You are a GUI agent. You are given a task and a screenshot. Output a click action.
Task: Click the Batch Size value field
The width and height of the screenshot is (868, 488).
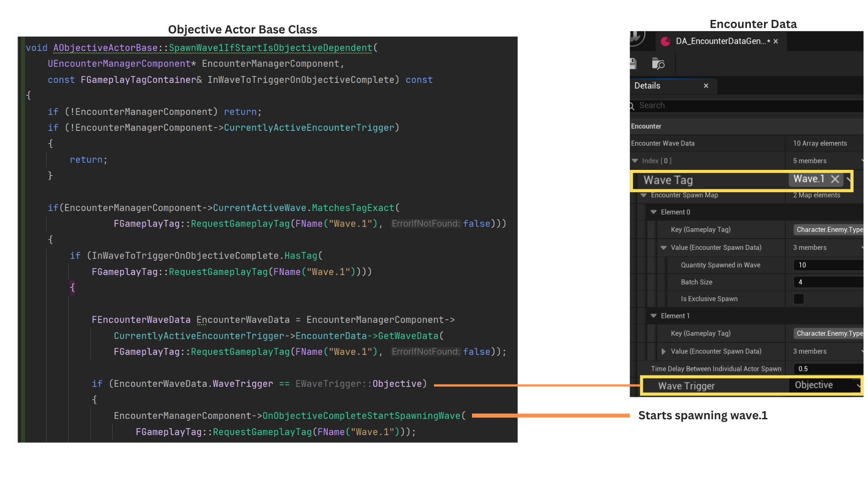click(827, 282)
